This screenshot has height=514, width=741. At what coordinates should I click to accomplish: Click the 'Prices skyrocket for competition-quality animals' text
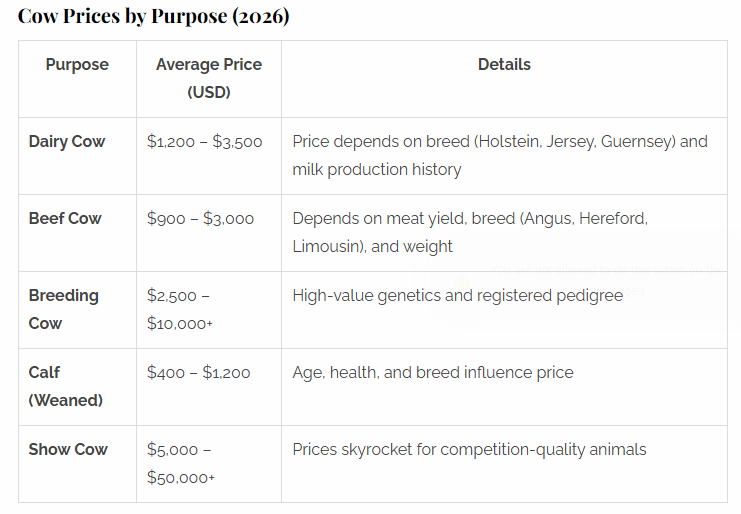click(x=469, y=449)
